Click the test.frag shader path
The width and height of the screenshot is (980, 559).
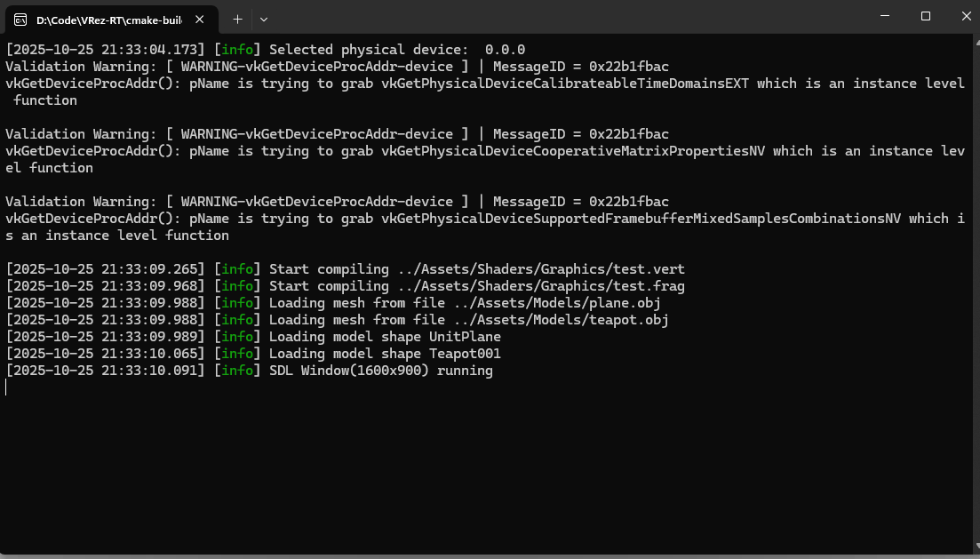(x=540, y=286)
